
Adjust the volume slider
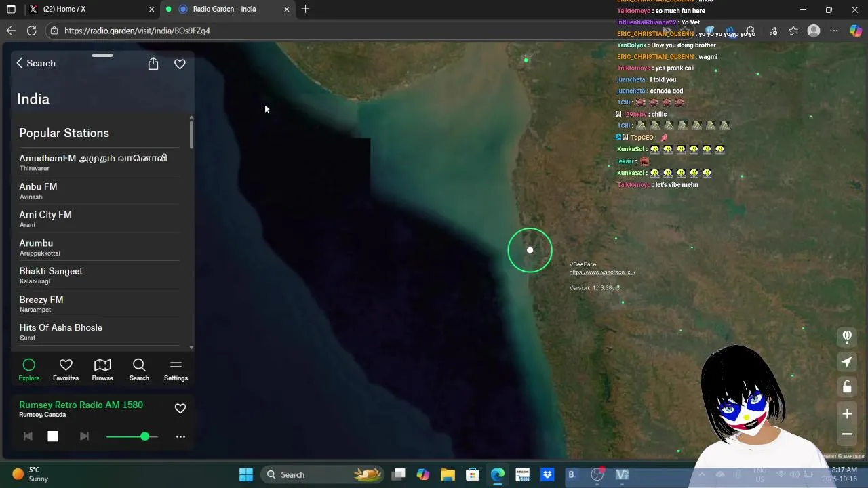(132, 436)
